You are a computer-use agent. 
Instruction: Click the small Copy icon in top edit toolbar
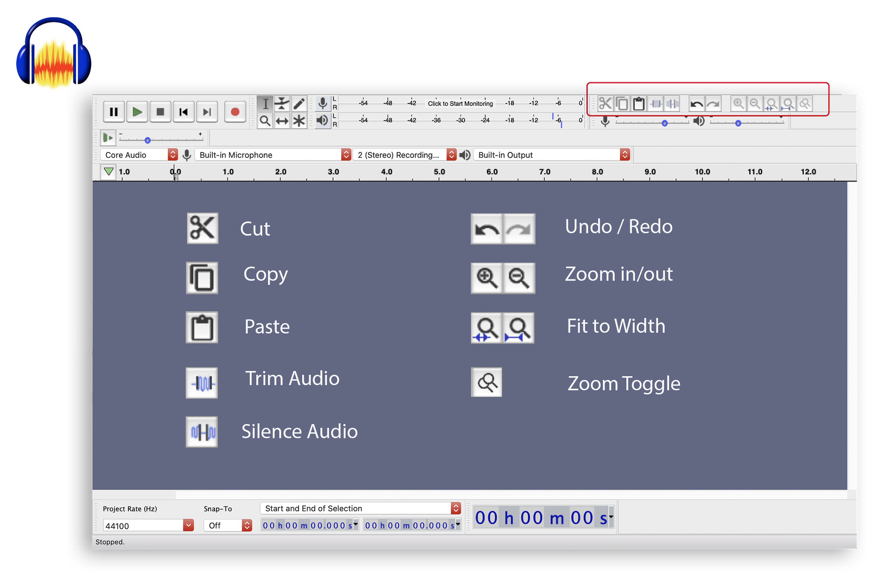622,103
